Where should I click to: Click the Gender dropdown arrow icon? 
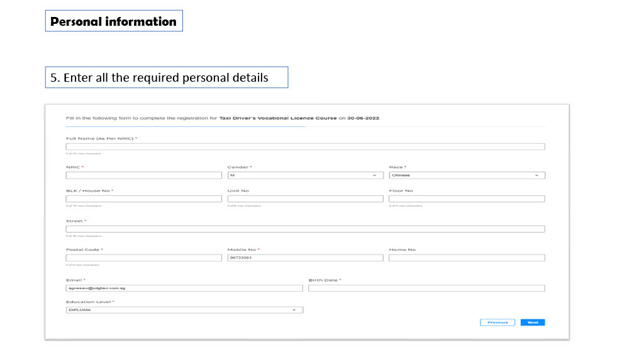coord(374,175)
